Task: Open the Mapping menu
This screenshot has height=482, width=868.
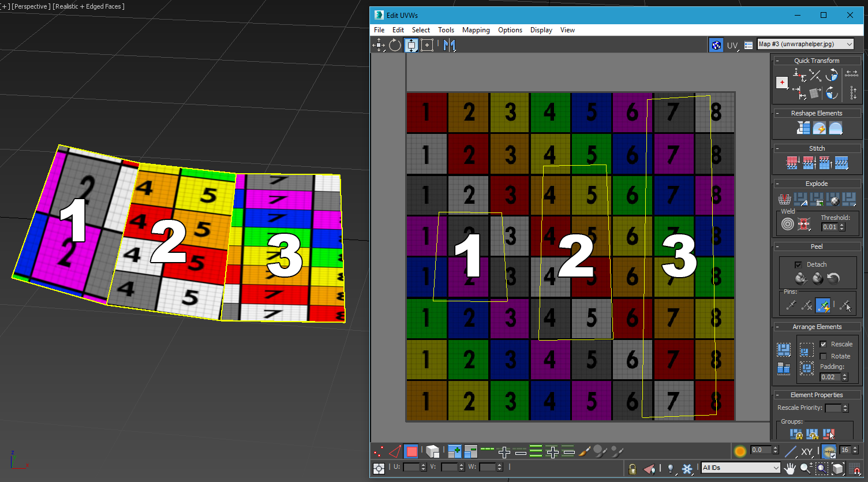Action: (476, 30)
